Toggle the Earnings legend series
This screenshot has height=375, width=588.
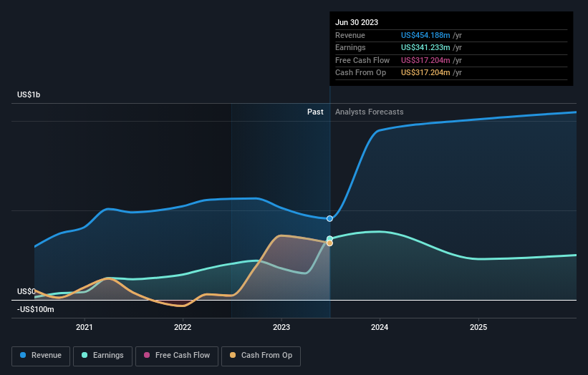[102, 356]
